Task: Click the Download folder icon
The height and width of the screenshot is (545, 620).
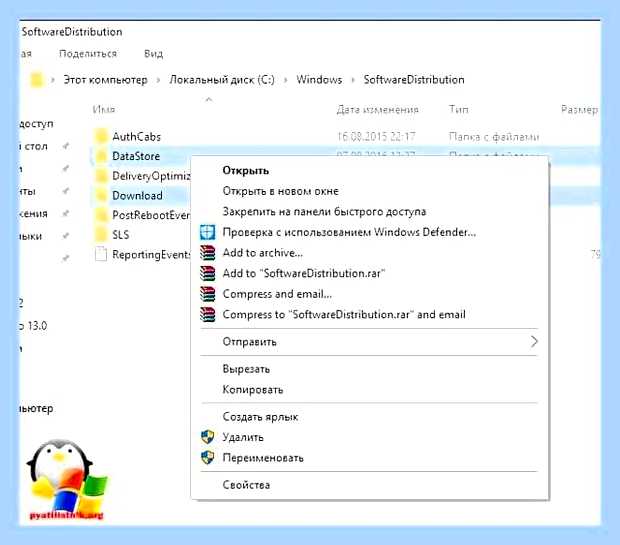Action: pyautogui.click(x=101, y=195)
